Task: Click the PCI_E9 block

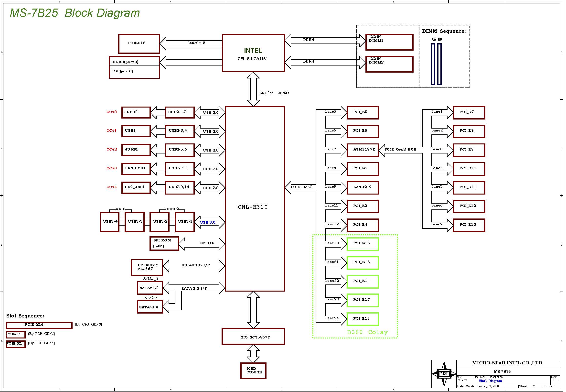Action: tap(469, 131)
